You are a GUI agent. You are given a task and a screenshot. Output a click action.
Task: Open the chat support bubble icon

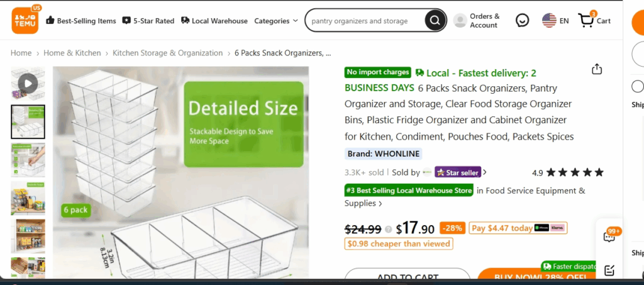tap(522, 21)
